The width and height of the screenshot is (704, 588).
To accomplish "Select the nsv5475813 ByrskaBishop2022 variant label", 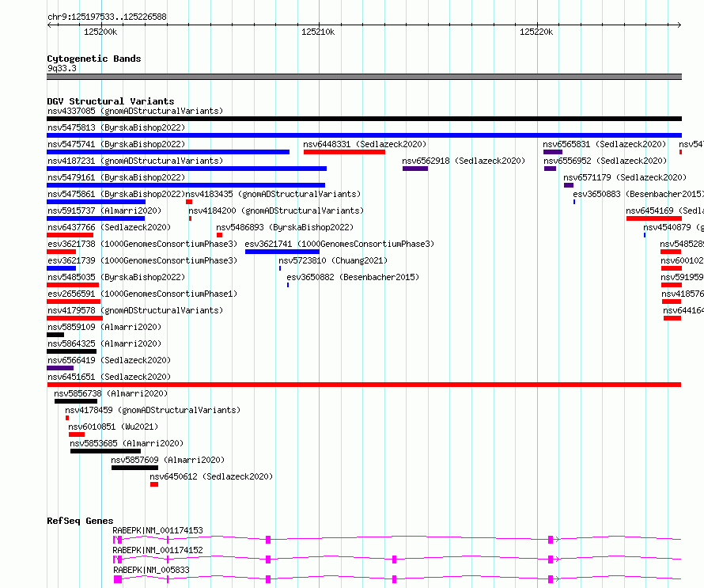I will [116, 127].
